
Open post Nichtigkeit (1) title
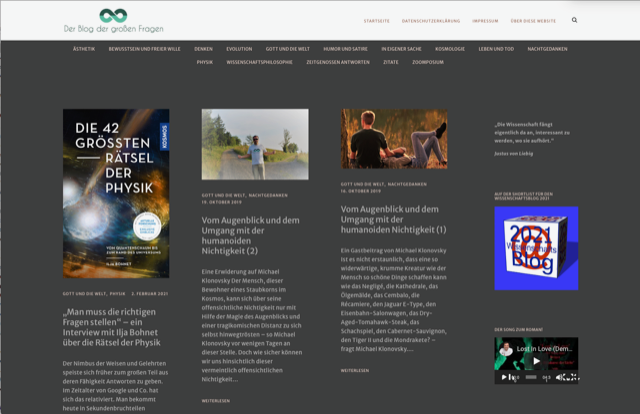[x=393, y=220]
